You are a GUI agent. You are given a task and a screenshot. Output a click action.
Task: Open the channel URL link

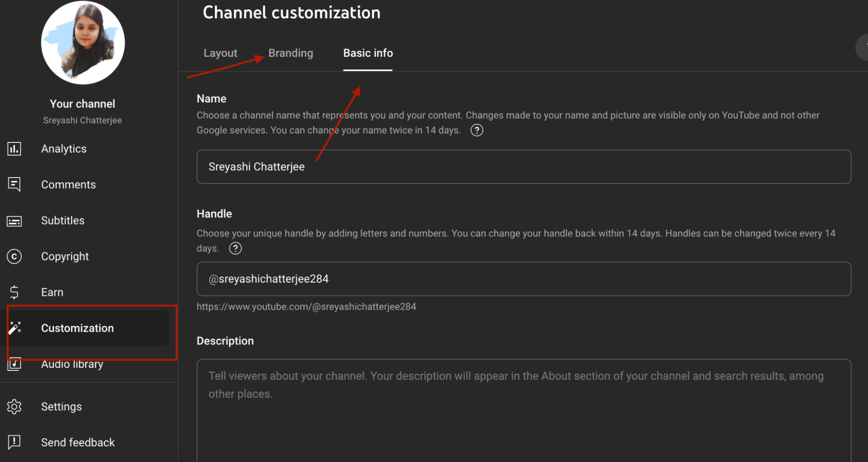pos(306,306)
